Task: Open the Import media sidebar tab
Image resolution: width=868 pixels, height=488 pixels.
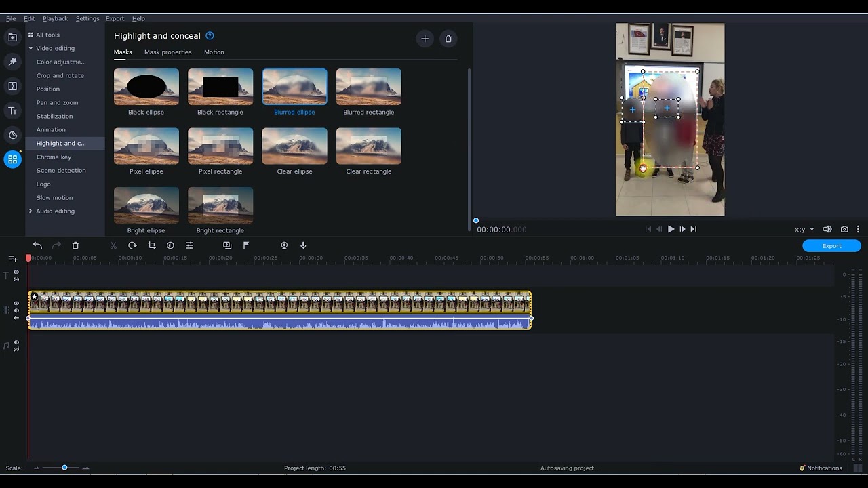Action: click(x=12, y=37)
